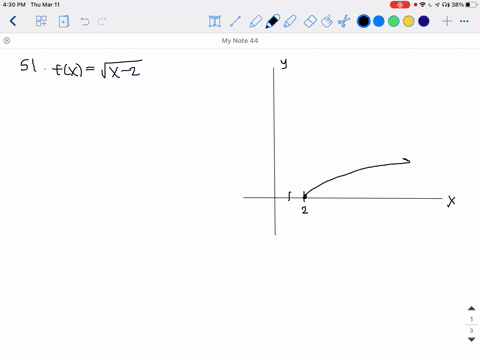Open the notes grid overview
Screen dimensions: 480x360
(x=41, y=21)
